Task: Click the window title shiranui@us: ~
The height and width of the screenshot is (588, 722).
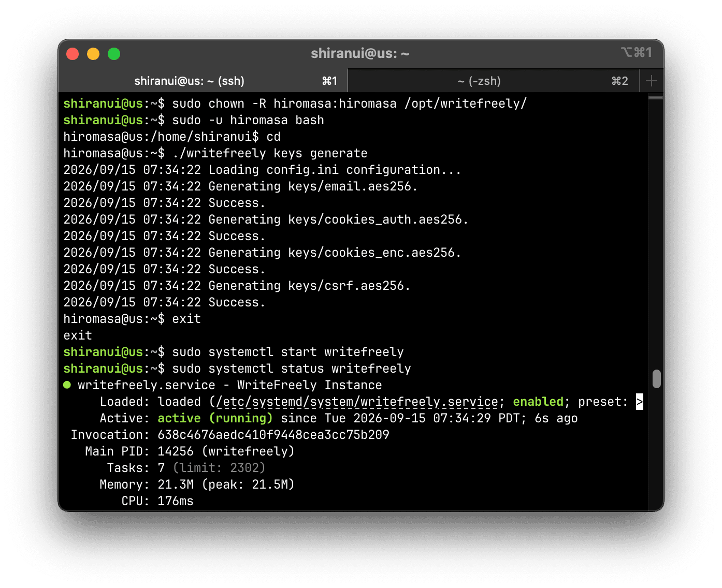Action: (x=360, y=53)
